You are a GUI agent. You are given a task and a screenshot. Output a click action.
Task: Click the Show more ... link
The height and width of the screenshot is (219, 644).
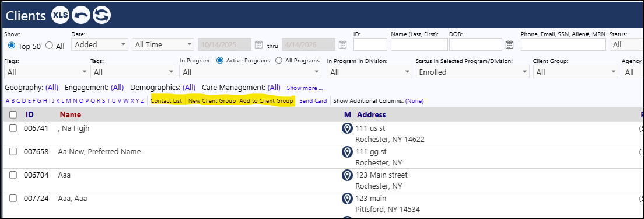tap(304, 88)
